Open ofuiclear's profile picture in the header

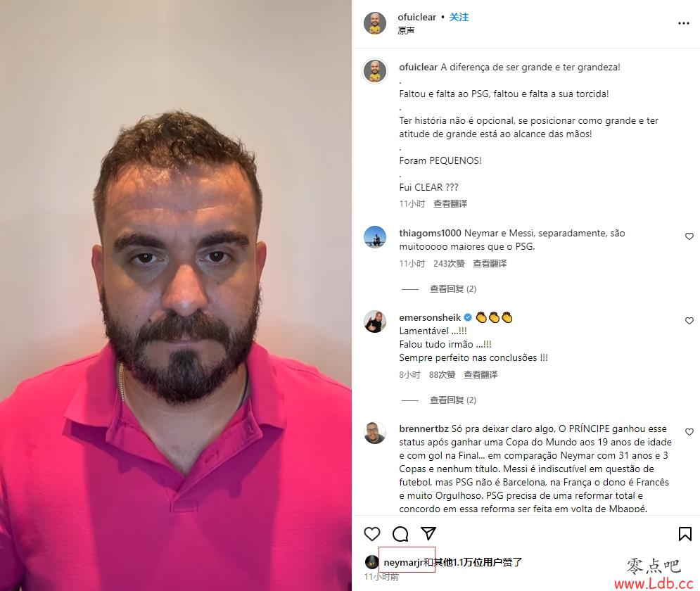pyautogui.click(x=375, y=23)
